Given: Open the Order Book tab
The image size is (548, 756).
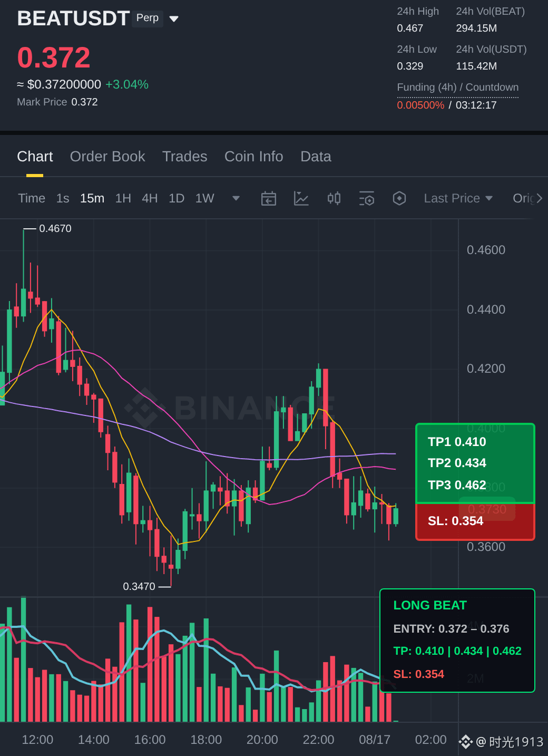Looking at the screenshot, I should click(107, 157).
